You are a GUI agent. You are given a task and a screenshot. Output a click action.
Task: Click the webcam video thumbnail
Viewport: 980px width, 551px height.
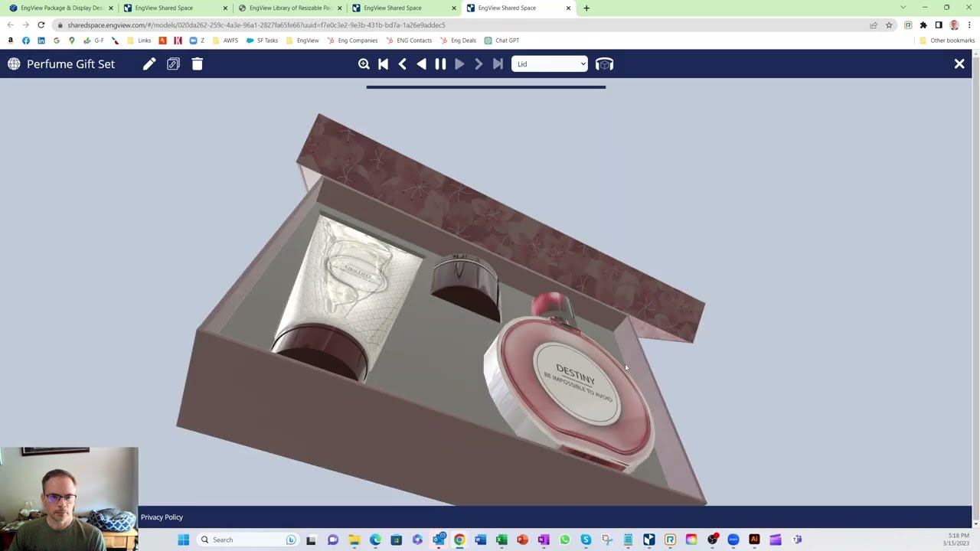[69, 498]
